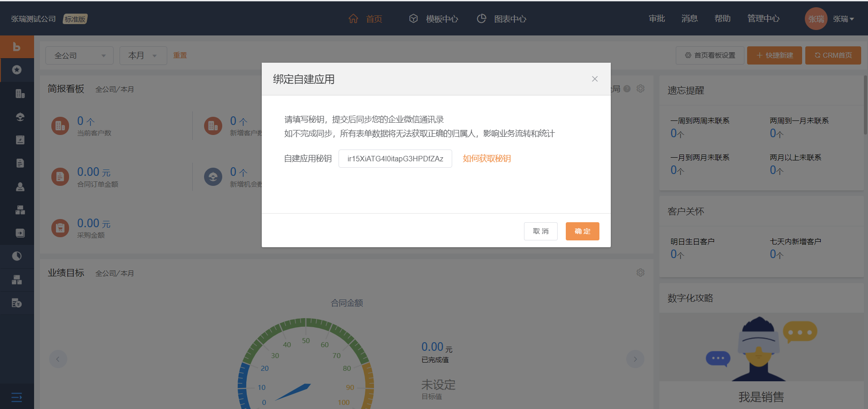Image resolution: width=868 pixels, height=409 pixels.
Task: Open settings gear on performance target panel
Action: (640, 273)
